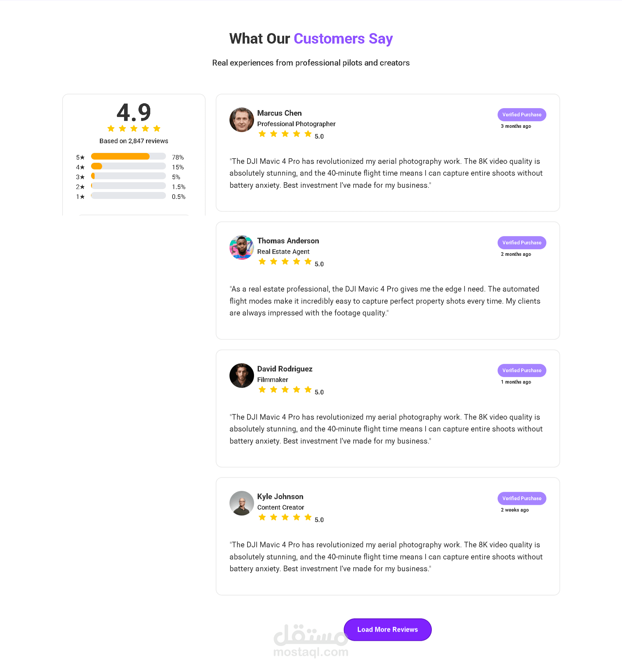Click the last star in Thomas Anderson's rating
This screenshot has height=672, width=622.
point(308,261)
